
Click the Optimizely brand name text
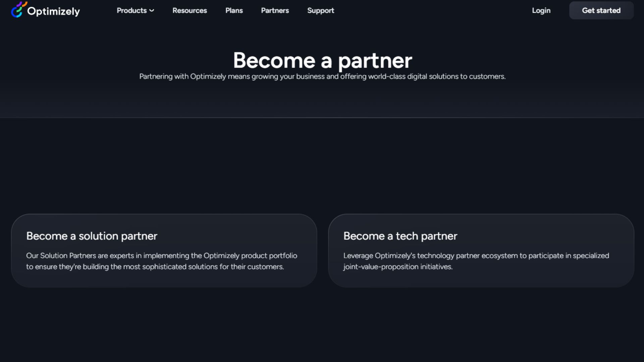click(54, 10)
